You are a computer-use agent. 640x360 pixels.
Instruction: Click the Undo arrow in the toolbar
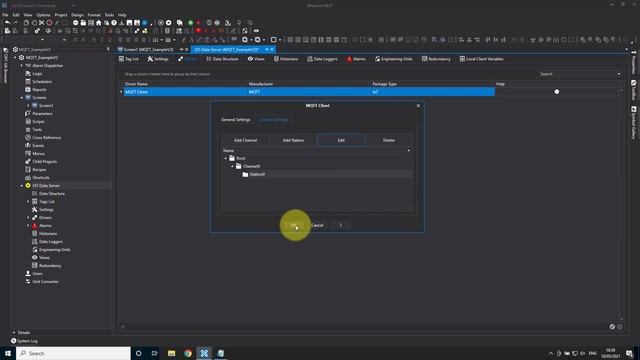[8, 23]
